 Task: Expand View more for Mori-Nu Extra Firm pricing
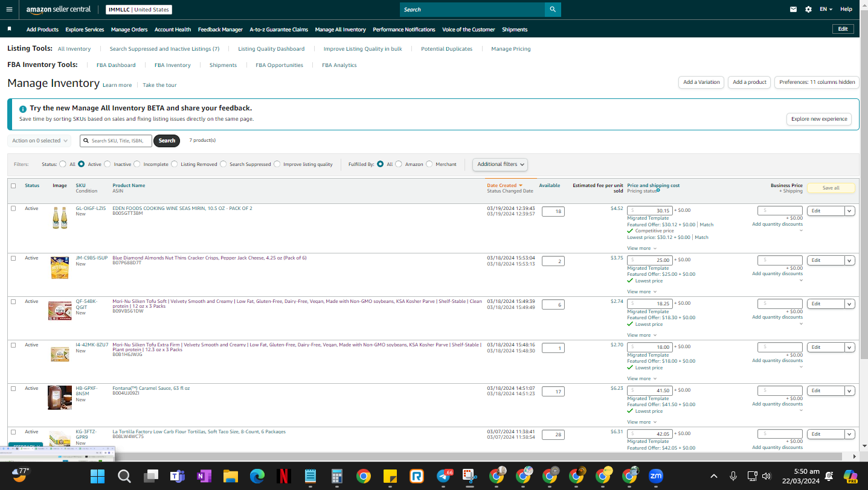[641, 378]
